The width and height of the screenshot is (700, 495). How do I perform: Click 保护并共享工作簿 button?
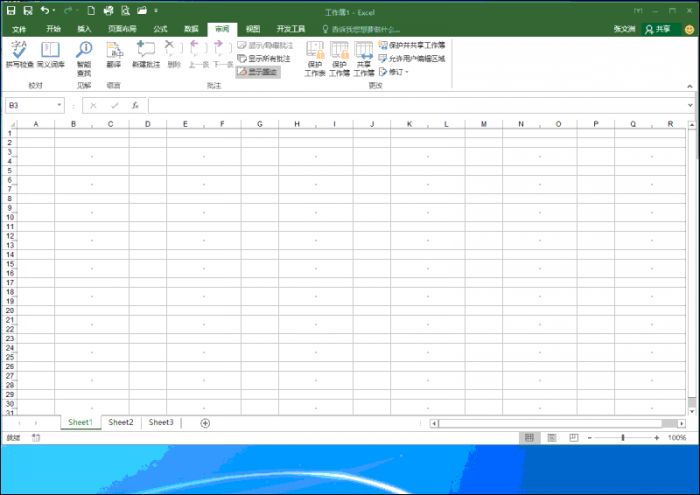point(412,45)
